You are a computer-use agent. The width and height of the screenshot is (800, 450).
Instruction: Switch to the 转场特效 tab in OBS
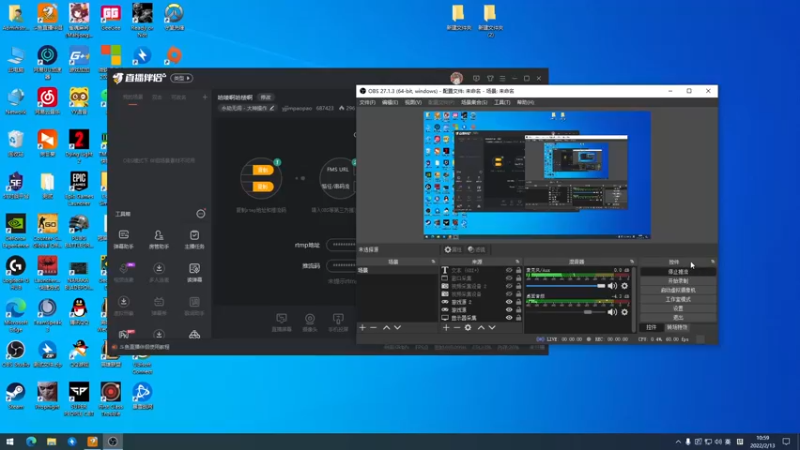pos(677,328)
